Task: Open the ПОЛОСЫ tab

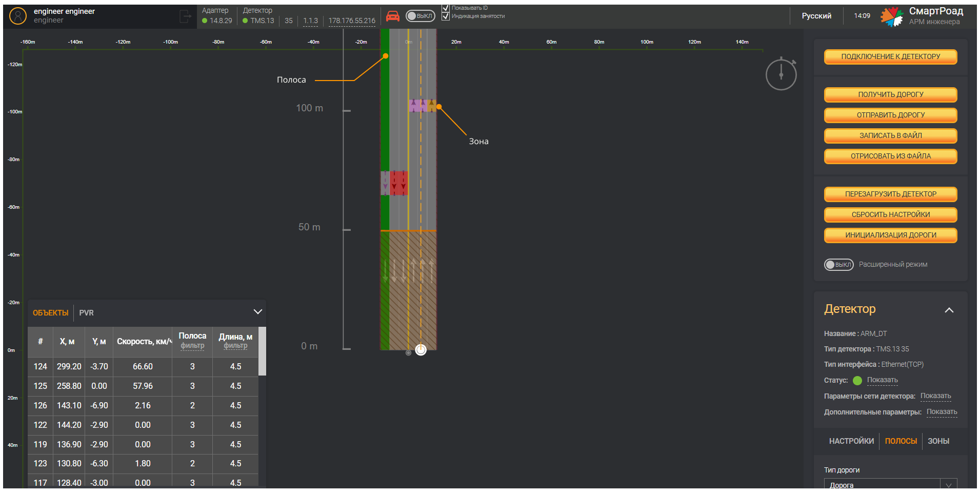Action: [x=901, y=441]
